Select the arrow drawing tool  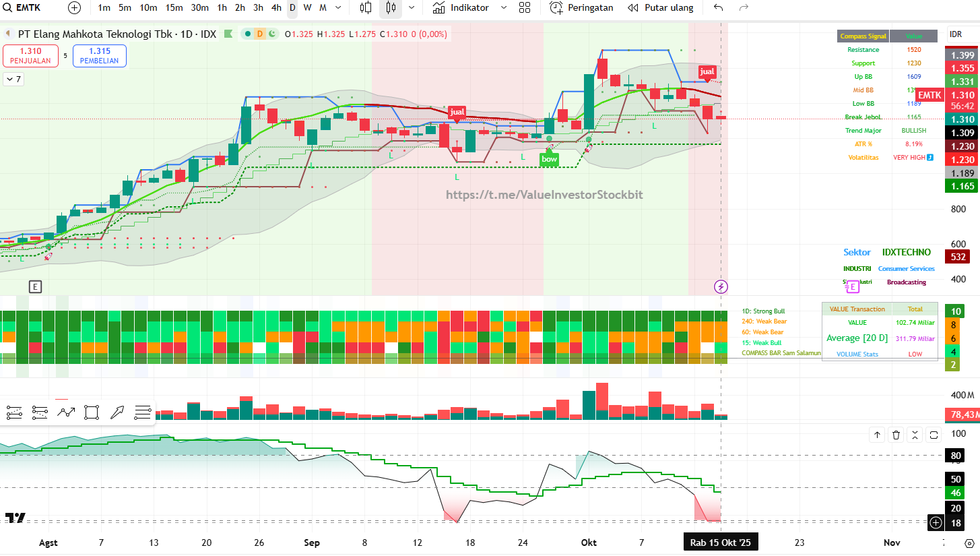click(x=117, y=412)
